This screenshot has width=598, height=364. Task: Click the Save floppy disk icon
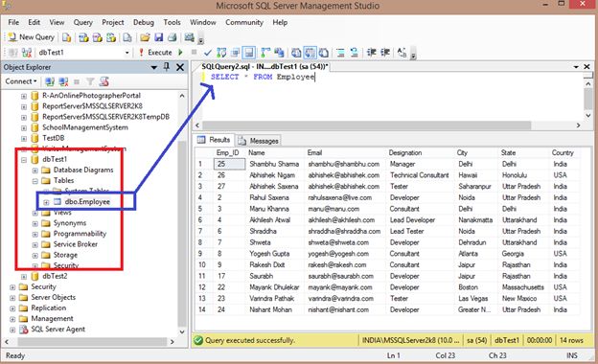(159, 37)
